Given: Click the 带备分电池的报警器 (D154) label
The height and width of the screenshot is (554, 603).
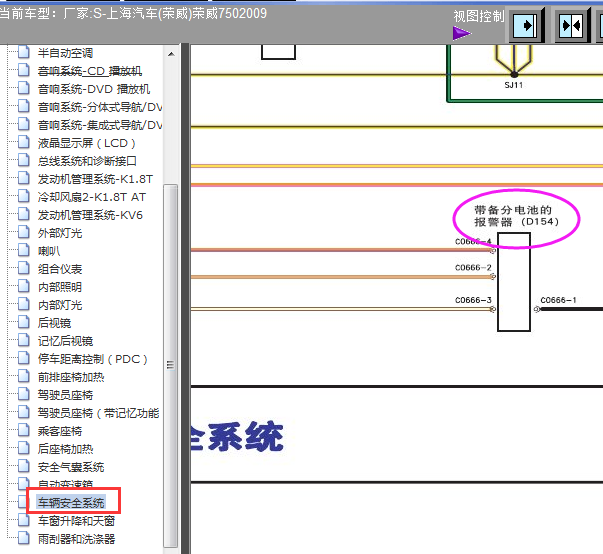Looking at the screenshot, I should 516,216.
